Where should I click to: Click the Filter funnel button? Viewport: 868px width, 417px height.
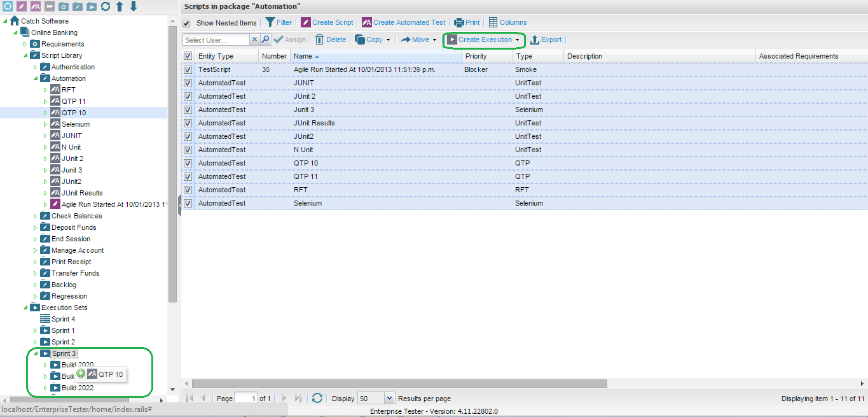click(279, 22)
